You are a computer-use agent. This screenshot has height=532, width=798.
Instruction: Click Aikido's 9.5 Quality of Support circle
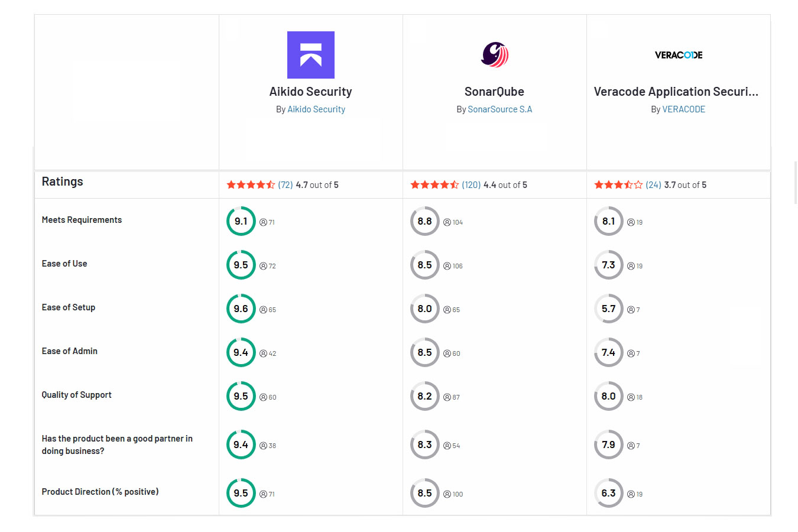coord(241,396)
